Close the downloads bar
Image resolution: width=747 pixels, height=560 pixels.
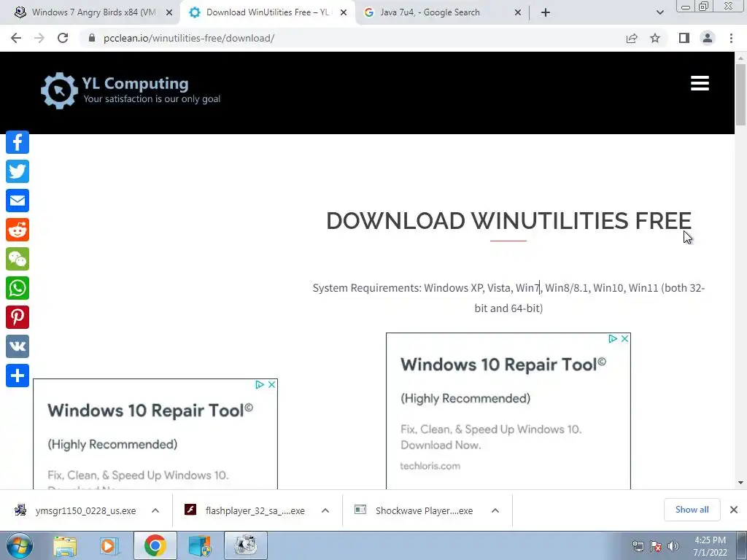734,510
